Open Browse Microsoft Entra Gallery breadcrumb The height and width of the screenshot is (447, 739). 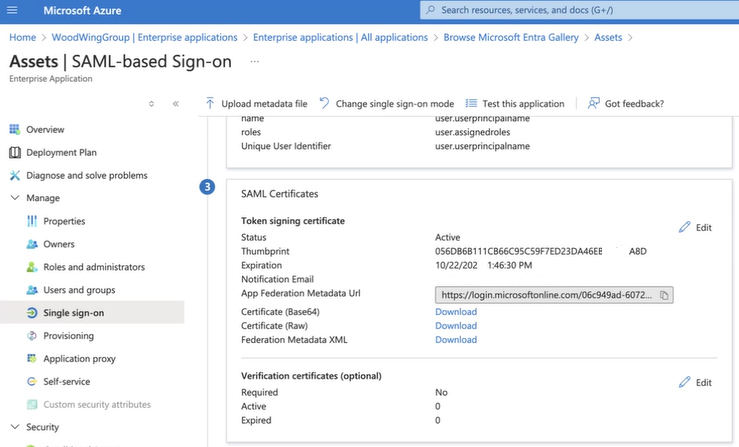[x=511, y=37]
